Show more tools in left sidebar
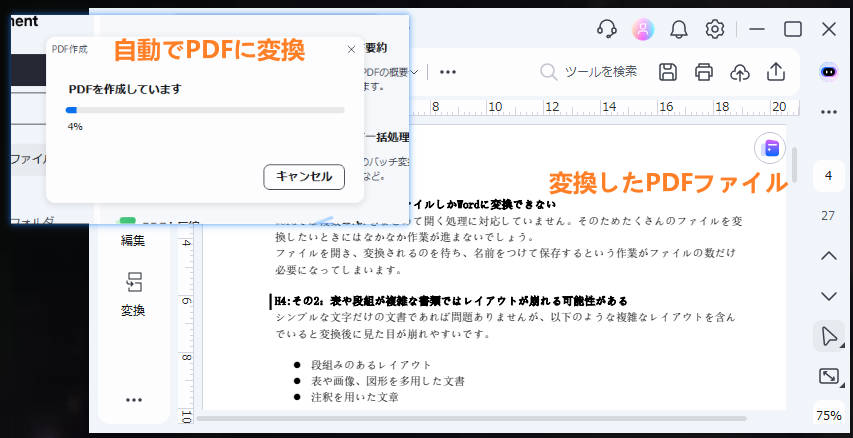853x438 pixels. click(133, 400)
